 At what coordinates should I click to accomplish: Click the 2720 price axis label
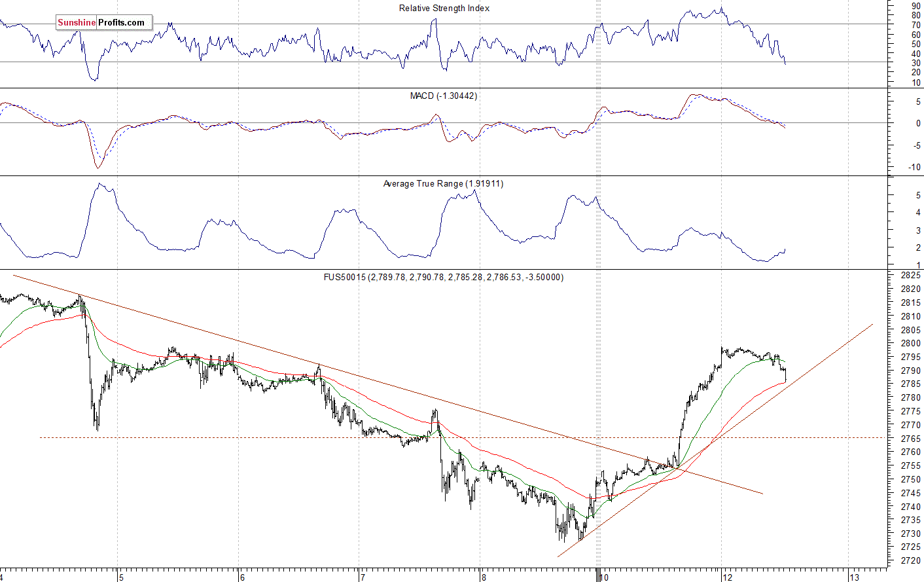[x=910, y=561]
